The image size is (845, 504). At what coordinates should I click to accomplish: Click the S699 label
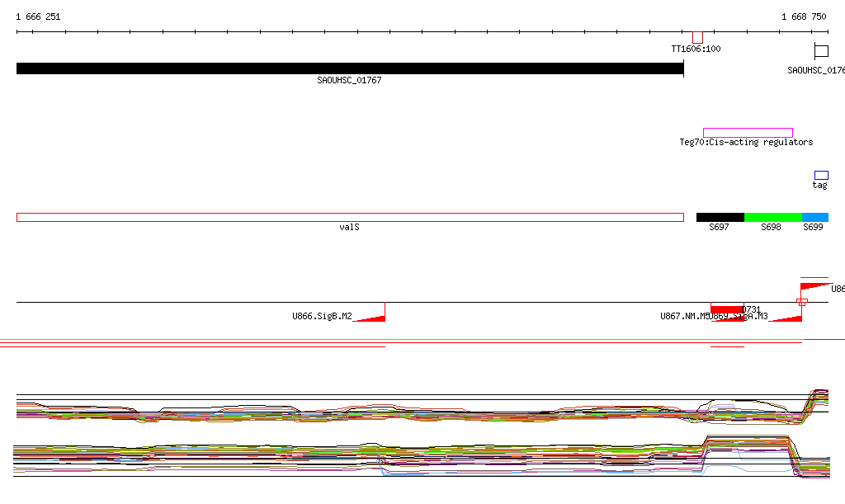(813, 227)
